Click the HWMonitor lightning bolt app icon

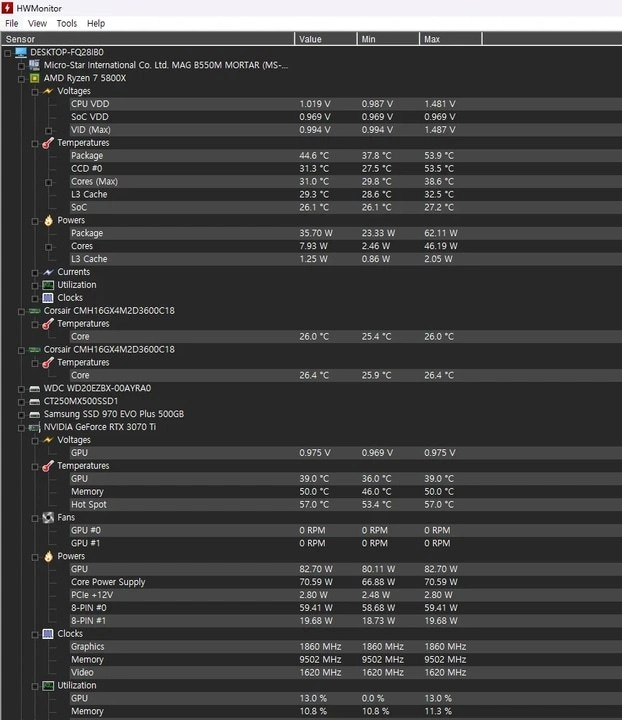click(7, 8)
